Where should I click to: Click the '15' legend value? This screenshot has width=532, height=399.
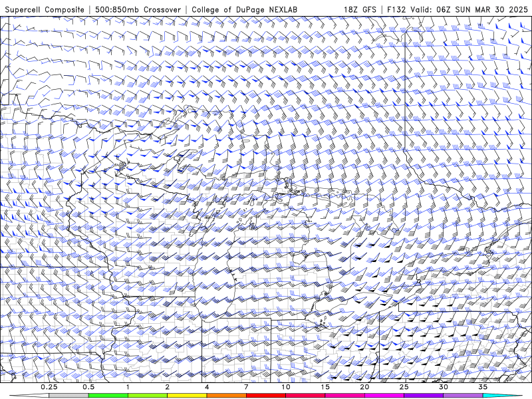[325, 387]
